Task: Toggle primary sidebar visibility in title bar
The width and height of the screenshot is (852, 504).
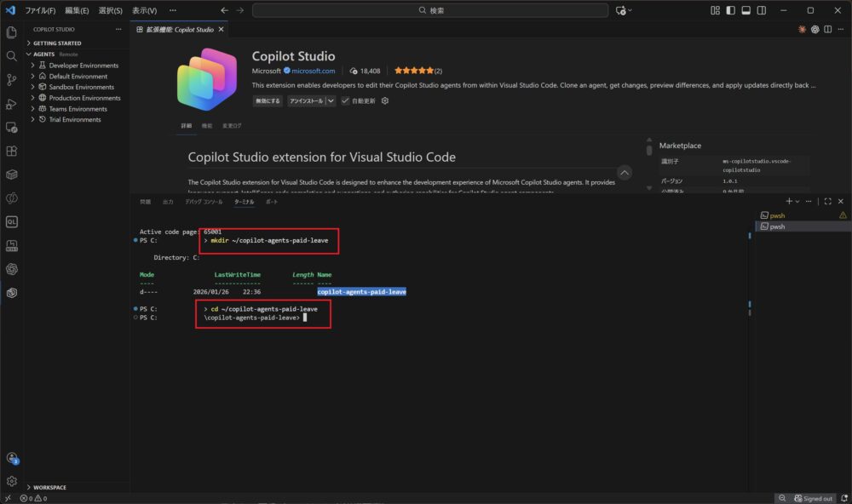Action: (730, 10)
